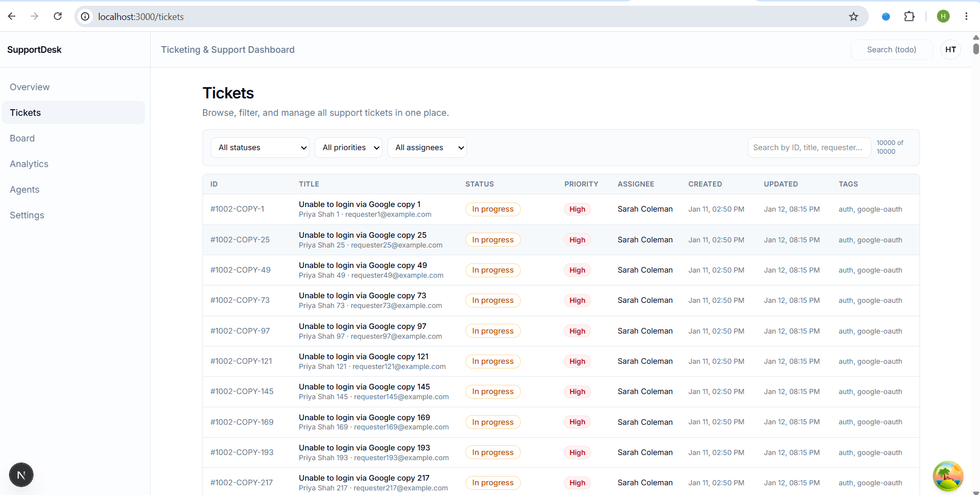This screenshot has height=495, width=980.
Task: Reload the page with the refresh icon
Action: [57, 16]
